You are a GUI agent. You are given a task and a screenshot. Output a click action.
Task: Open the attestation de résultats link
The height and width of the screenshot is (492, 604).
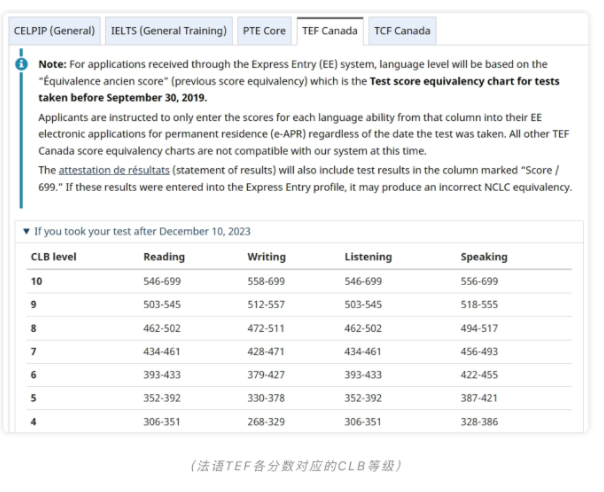click(x=114, y=171)
